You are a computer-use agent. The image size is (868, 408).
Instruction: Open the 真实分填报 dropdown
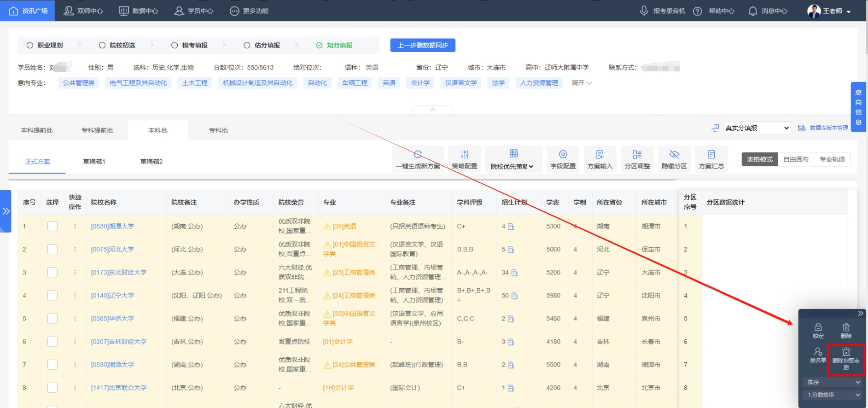pos(757,128)
